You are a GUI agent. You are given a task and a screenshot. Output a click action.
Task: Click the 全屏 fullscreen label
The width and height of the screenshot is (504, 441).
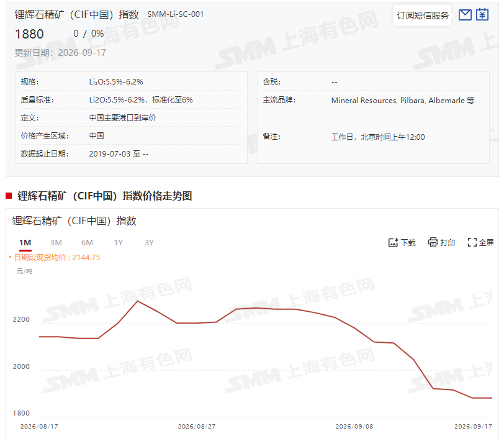(x=486, y=242)
